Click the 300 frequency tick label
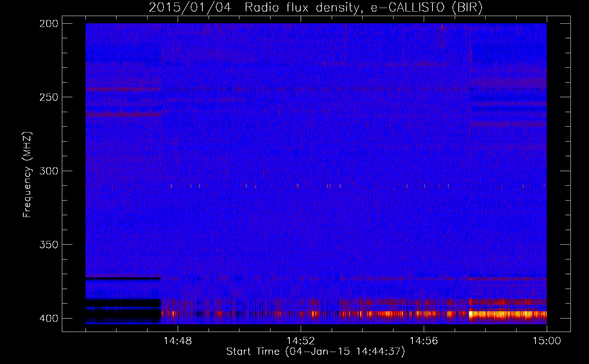Viewport: 589px width, 364px height. pyautogui.click(x=49, y=171)
